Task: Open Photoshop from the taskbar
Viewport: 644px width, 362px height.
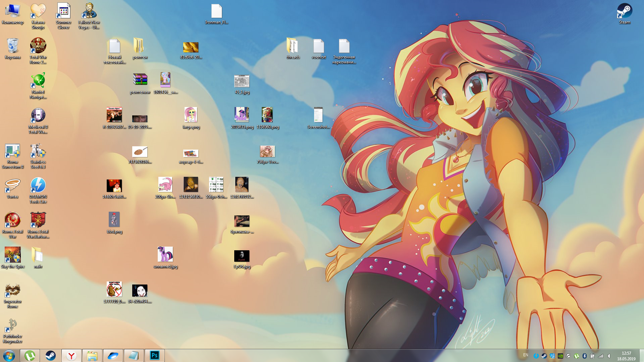Action: coord(155,356)
